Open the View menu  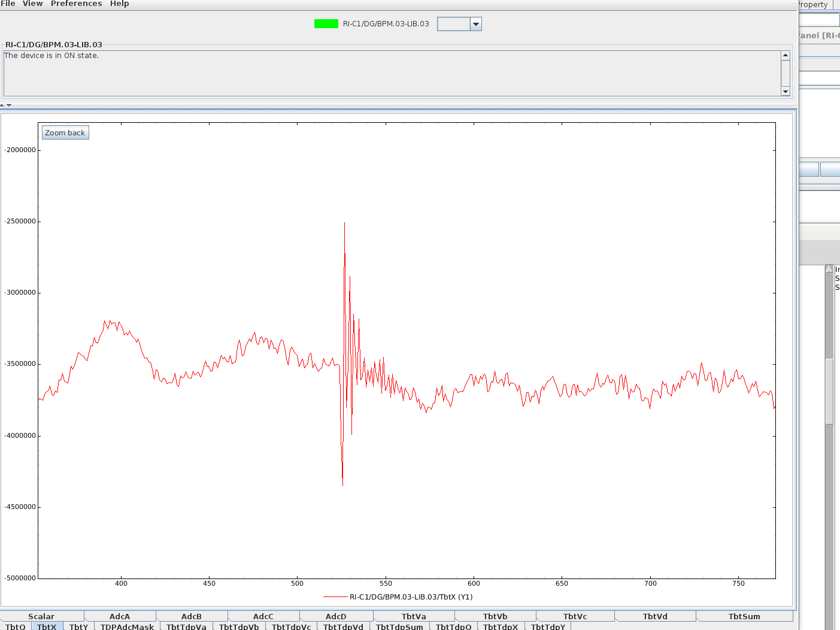(x=32, y=4)
